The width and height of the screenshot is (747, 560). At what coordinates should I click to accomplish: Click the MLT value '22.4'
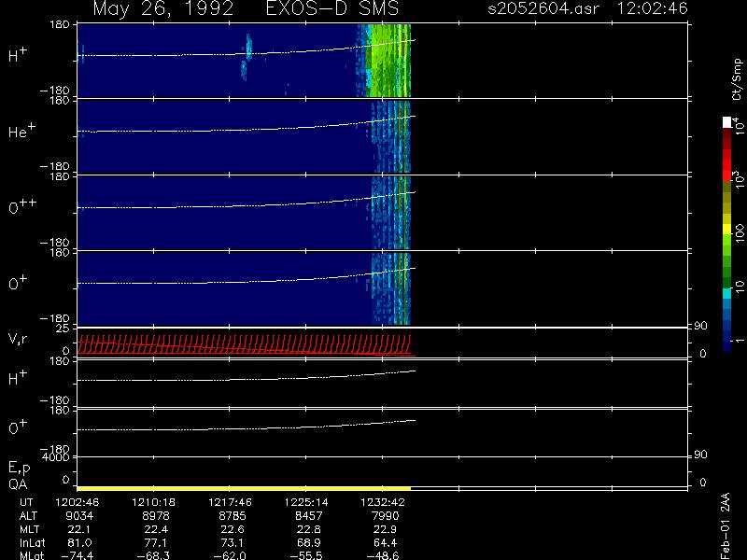click(x=155, y=529)
